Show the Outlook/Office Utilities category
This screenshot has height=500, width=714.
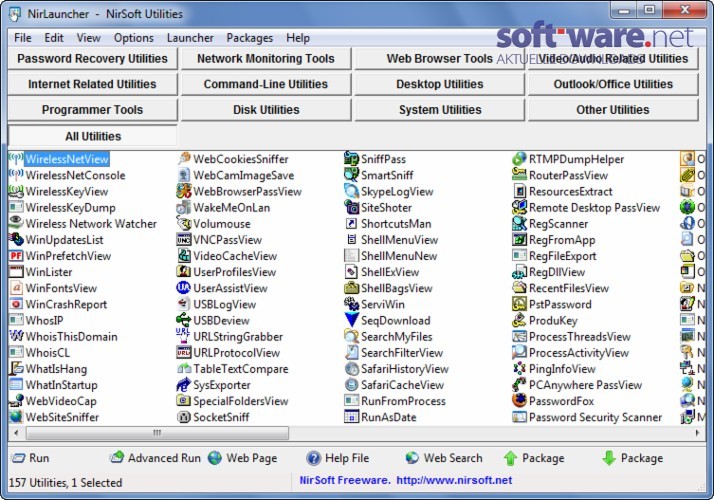point(613,84)
